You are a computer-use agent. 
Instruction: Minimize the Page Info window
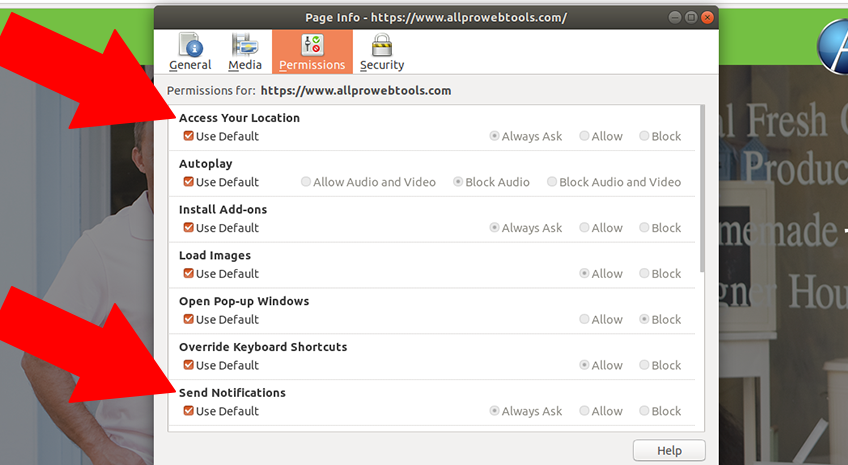(x=674, y=17)
